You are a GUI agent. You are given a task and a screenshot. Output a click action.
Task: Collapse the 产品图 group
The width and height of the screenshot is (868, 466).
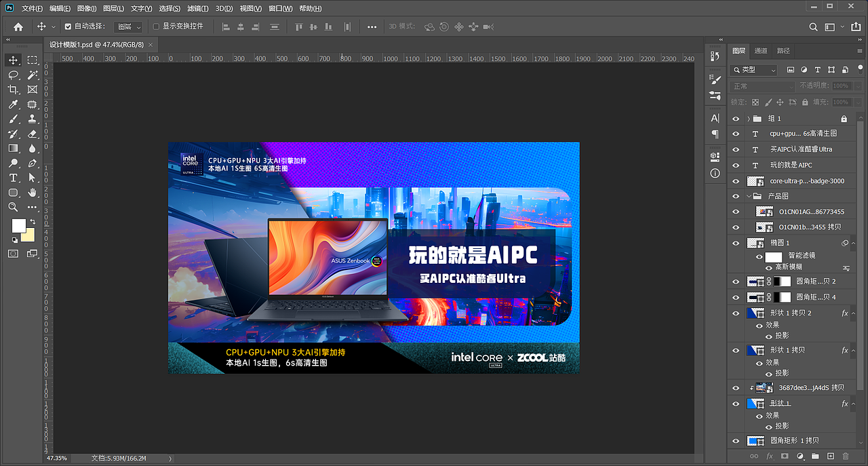pos(749,196)
